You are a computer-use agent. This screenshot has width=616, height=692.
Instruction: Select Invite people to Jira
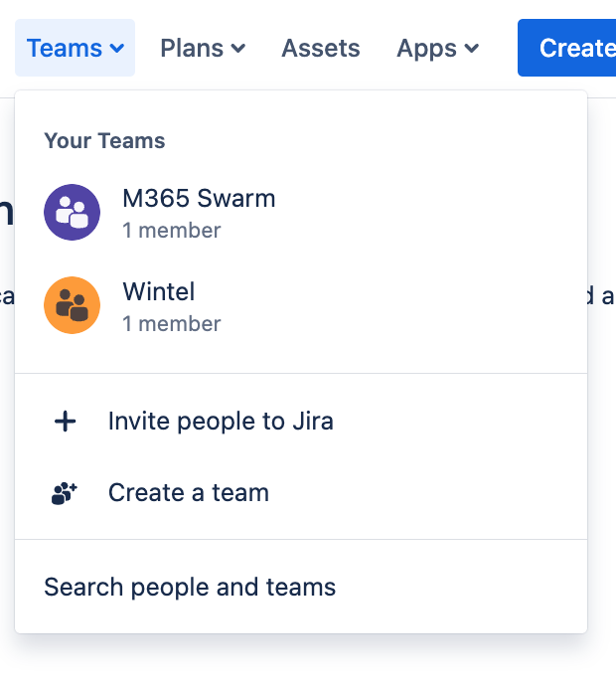click(x=301, y=421)
